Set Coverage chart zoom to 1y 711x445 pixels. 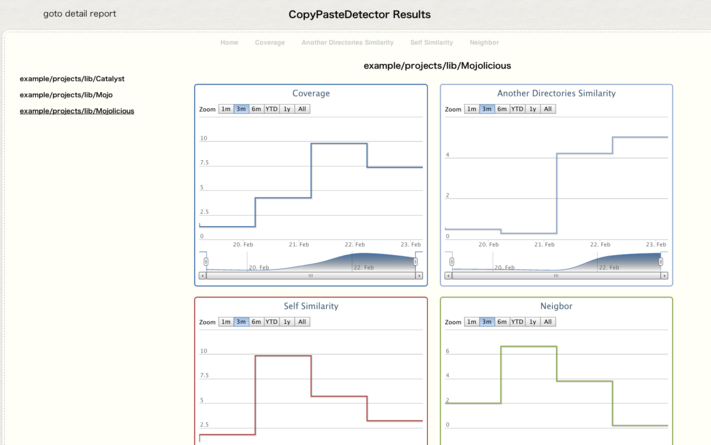(x=287, y=109)
